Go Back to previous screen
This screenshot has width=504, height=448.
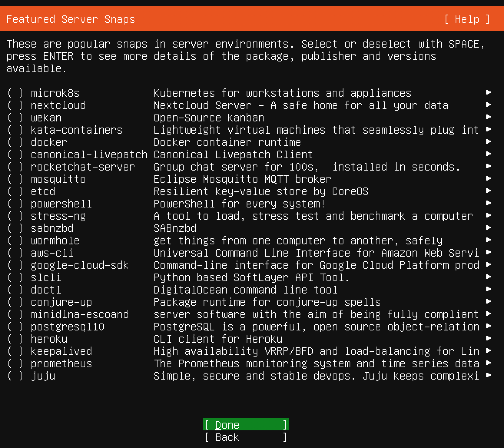tap(246, 437)
